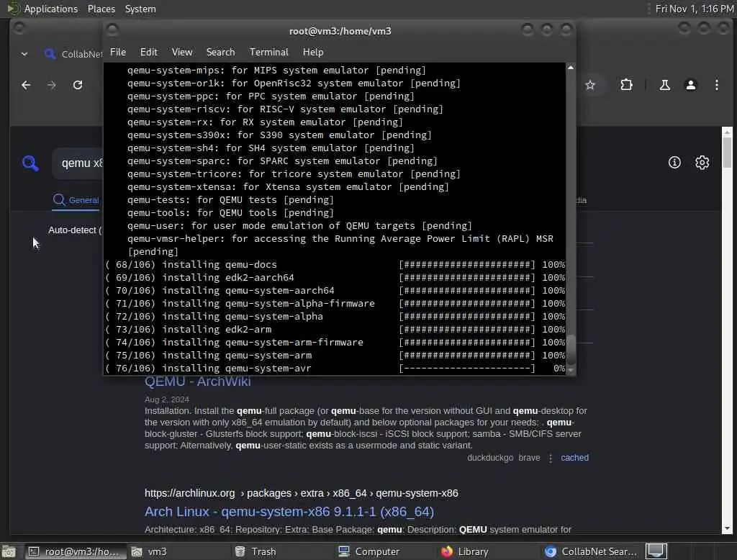The height and width of the screenshot is (560, 737).
Task: Click the 'qemu-tools: for QEMU tools' line
Action: coord(230,213)
